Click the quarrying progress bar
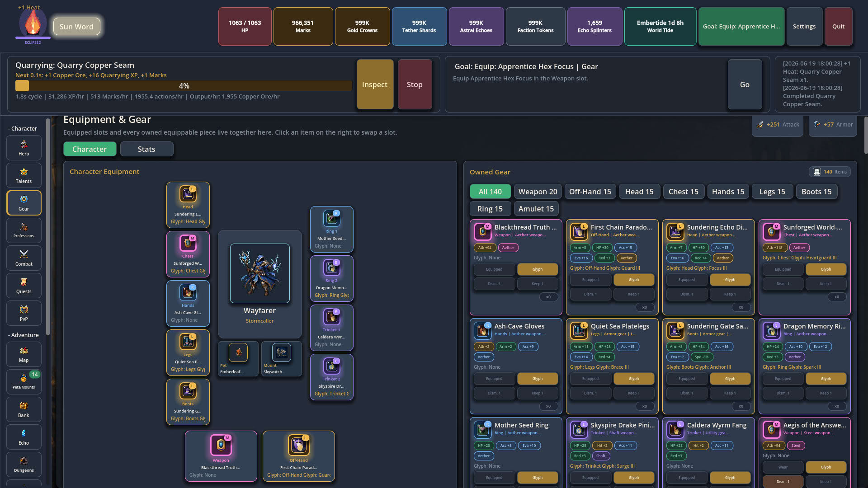The width and height of the screenshot is (868, 488). click(184, 86)
